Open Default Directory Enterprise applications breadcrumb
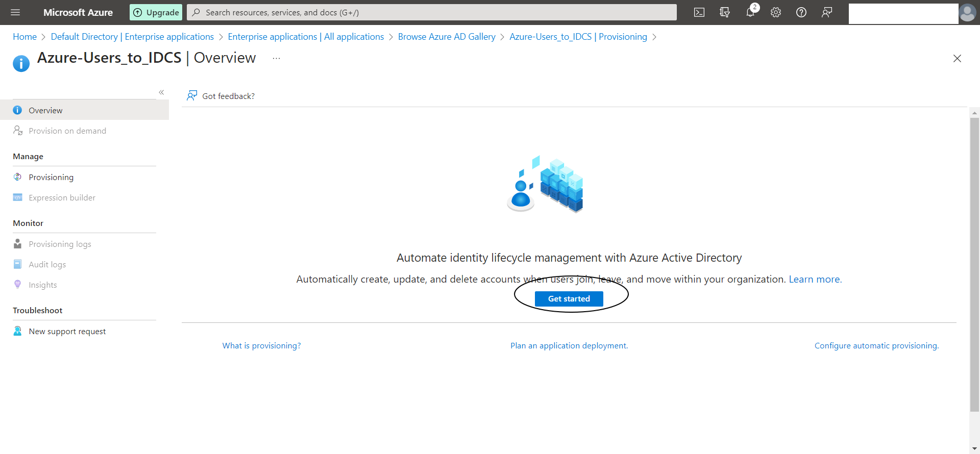 click(132, 37)
